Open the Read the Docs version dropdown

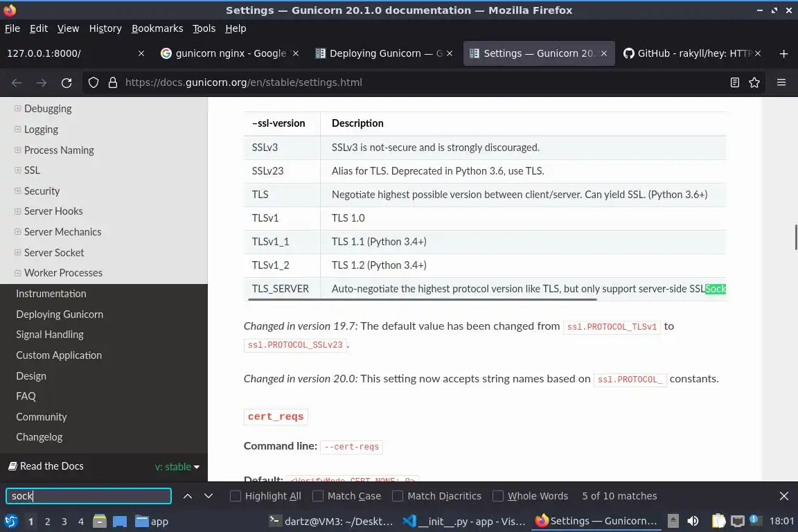(177, 466)
